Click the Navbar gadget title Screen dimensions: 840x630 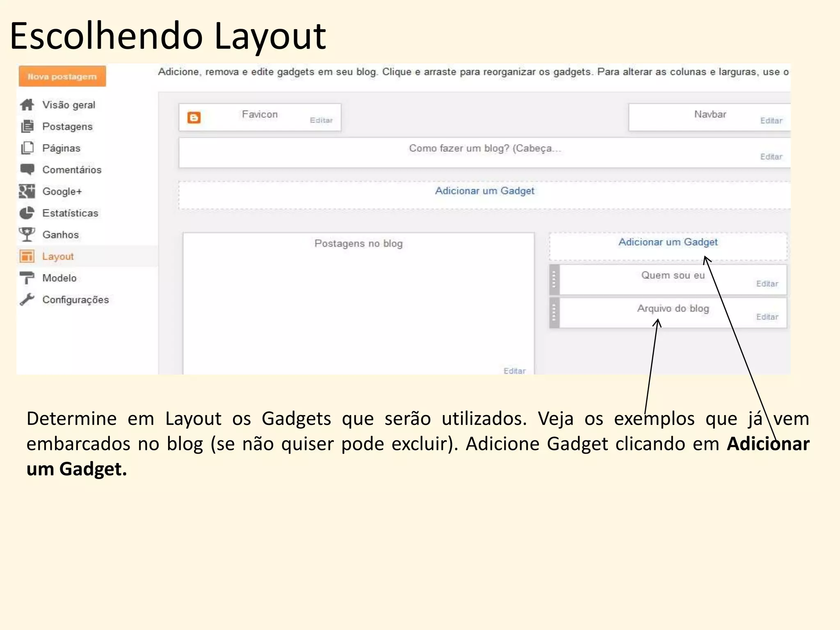710,114
